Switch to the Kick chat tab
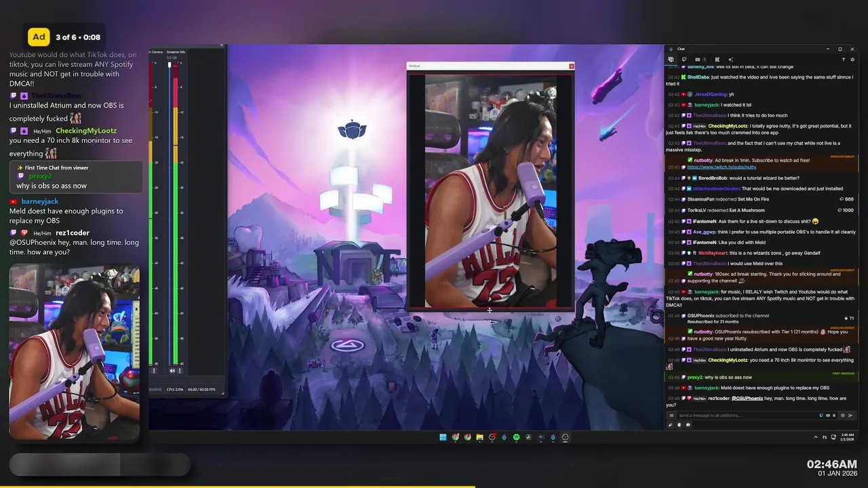 [717, 60]
